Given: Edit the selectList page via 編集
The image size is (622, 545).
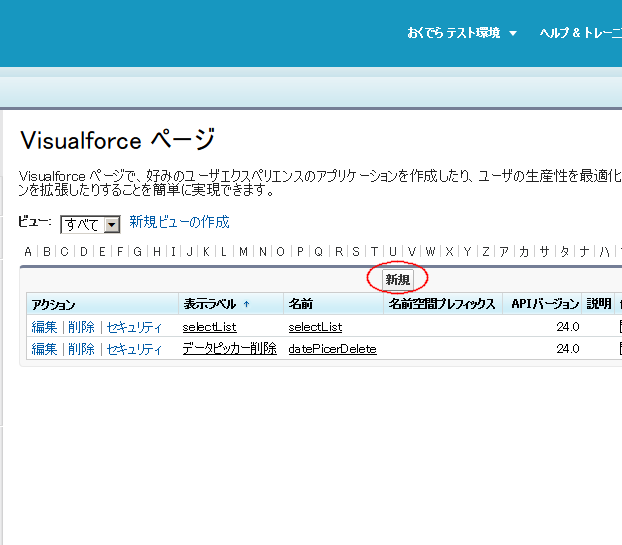Looking at the screenshot, I should (x=44, y=327).
